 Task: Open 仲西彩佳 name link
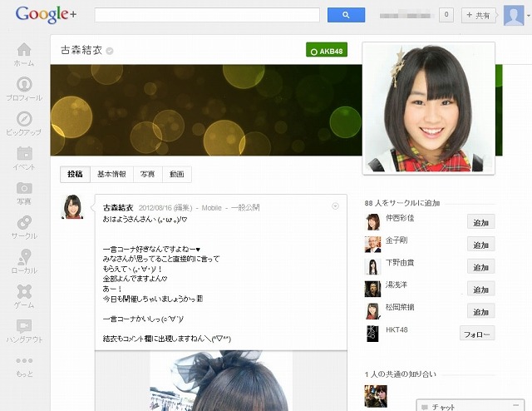tap(400, 218)
